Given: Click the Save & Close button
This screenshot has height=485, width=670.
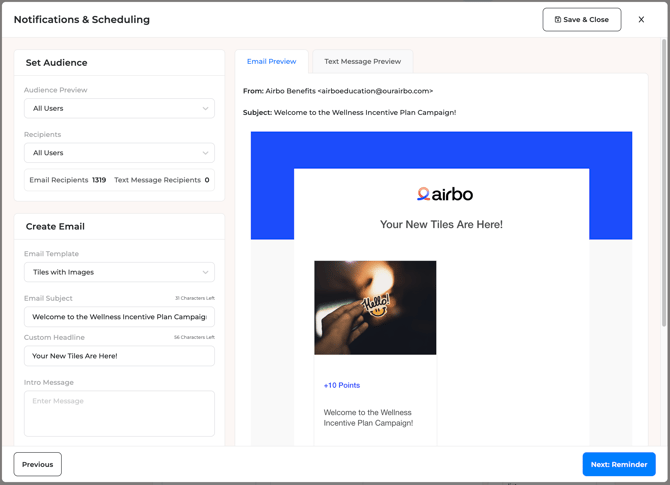Looking at the screenshot, I should (582, 20).
